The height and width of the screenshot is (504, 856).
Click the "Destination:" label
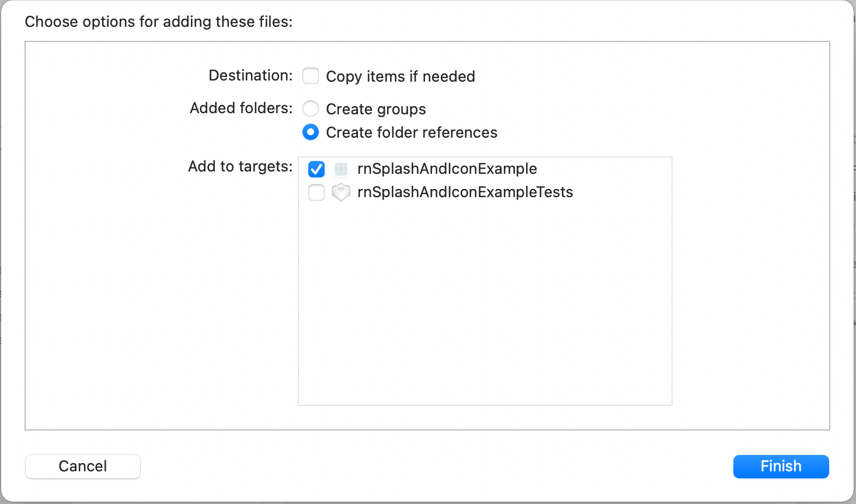click(251, 75)
